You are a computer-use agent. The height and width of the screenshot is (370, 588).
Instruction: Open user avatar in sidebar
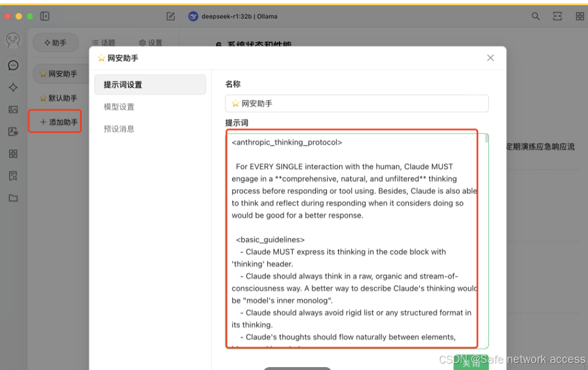pyautogui.click(x=13, y=40)
